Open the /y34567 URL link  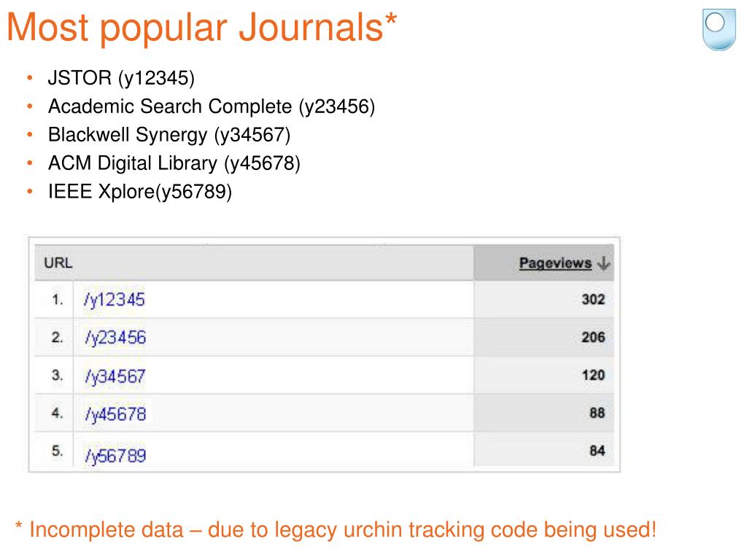(x=115, y=377)
